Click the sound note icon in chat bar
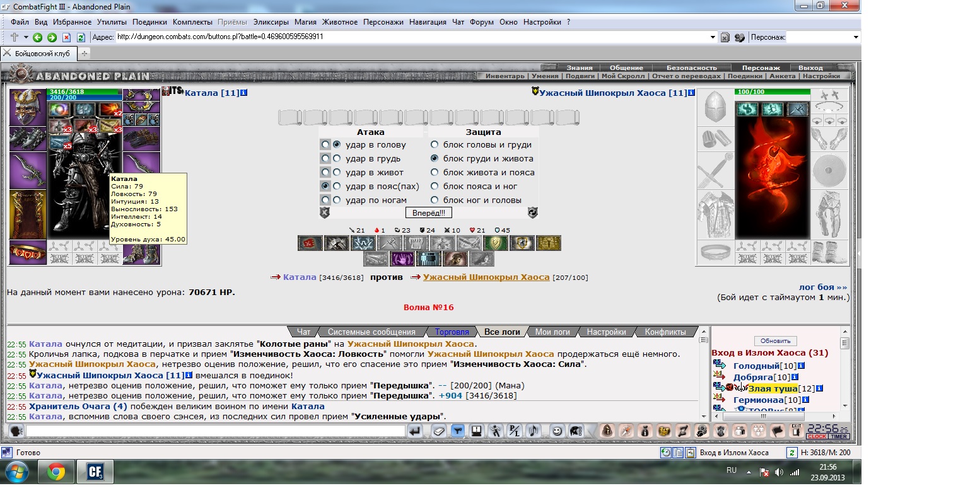980x493 pixels. coord(533,431)
